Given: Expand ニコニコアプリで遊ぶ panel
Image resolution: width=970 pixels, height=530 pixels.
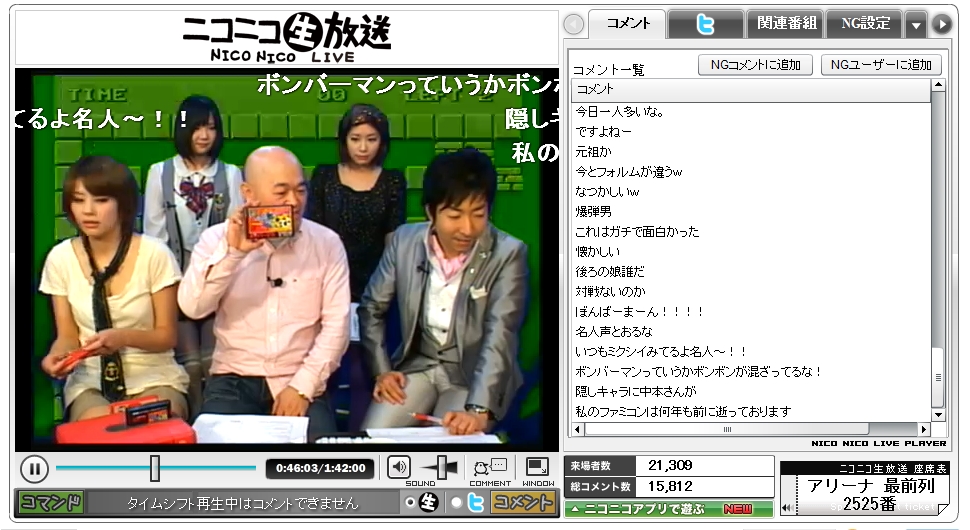Looking at the screenshot, I should pyautogui.click(x=668, y=509).
